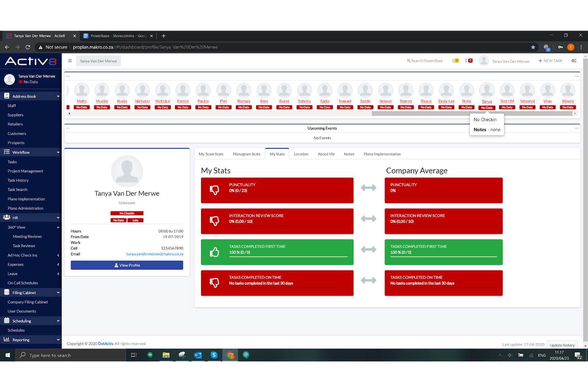
Task: Select the Scheduling calendar icon
Action: click(x=6, y=321)
